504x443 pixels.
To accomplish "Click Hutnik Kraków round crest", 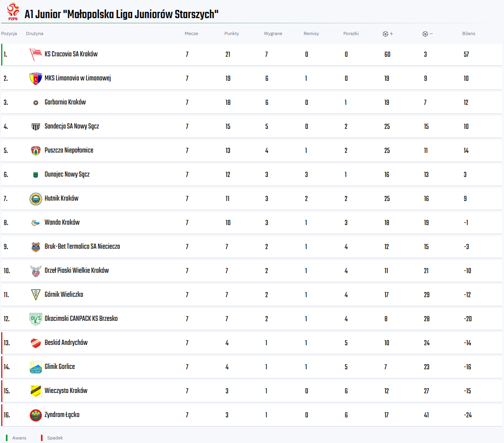I will [36, 199].
